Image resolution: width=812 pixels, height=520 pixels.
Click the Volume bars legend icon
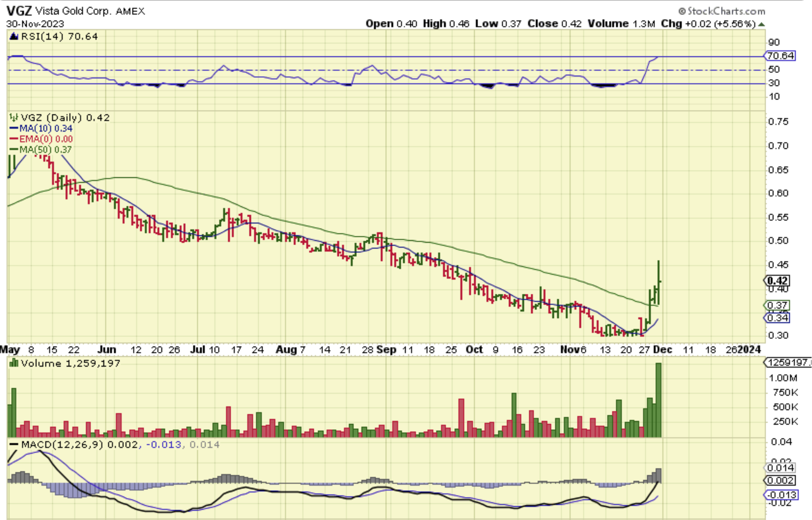[x=14, y=364]
